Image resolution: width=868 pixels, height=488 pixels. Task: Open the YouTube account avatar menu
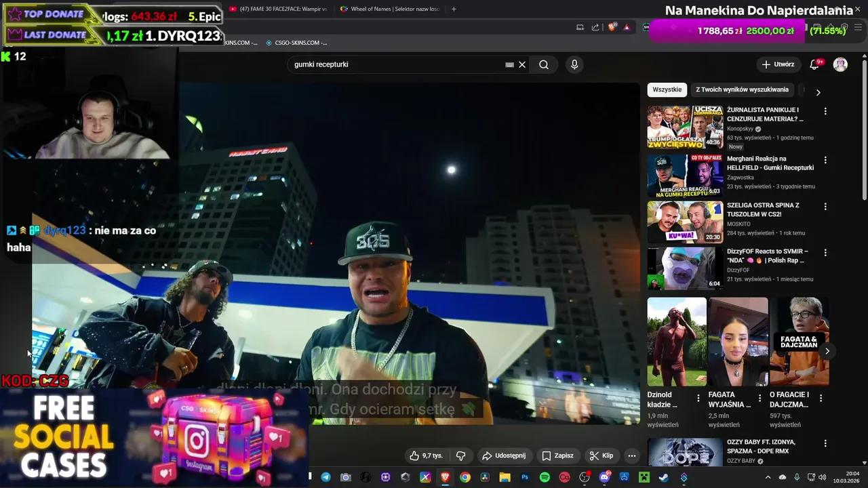point(840,64)
